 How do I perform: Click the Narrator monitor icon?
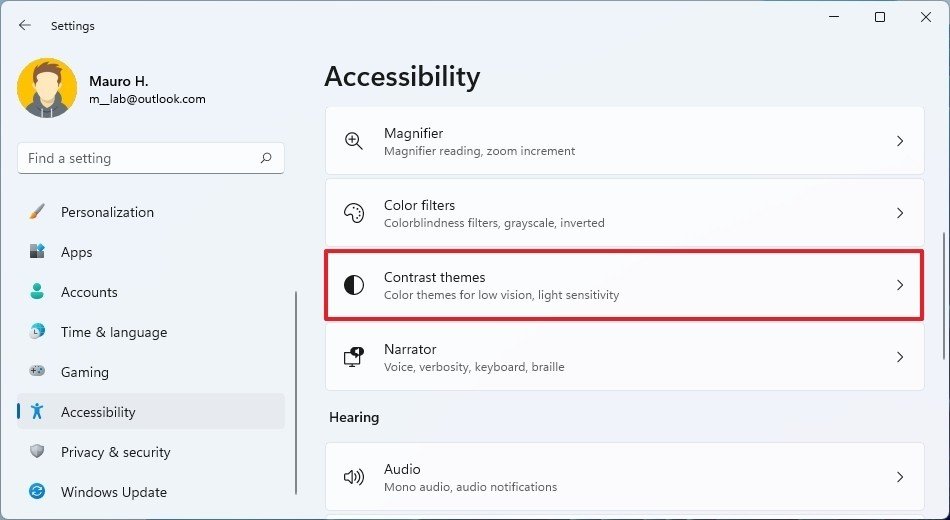[x=354, y=357]
